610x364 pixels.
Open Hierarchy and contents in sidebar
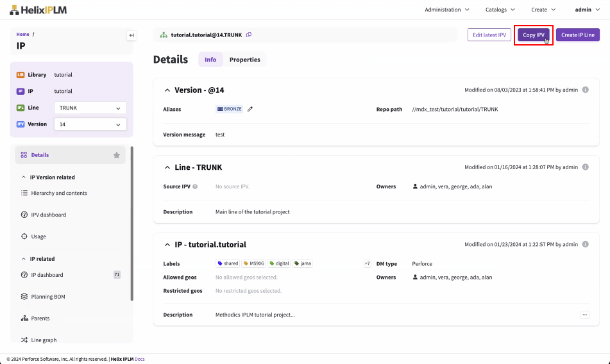[x=59, y=193]
